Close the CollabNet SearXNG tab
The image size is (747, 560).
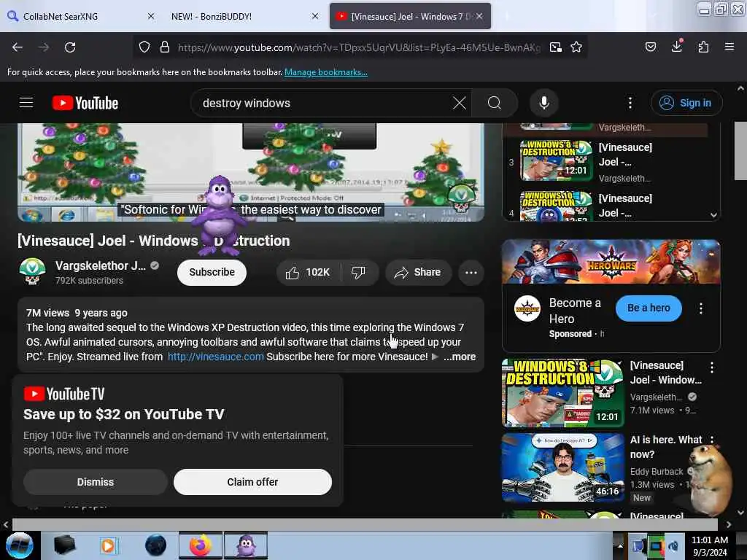tap(150, 16)
